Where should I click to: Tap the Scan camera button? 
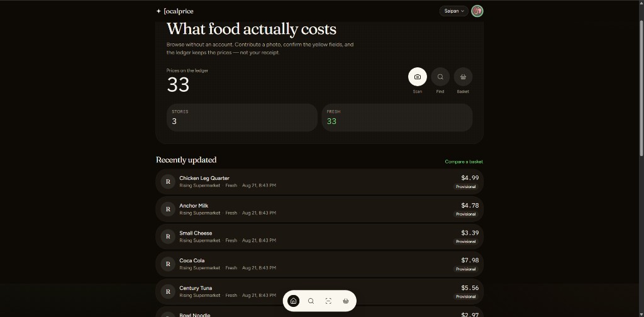[418, 77]
